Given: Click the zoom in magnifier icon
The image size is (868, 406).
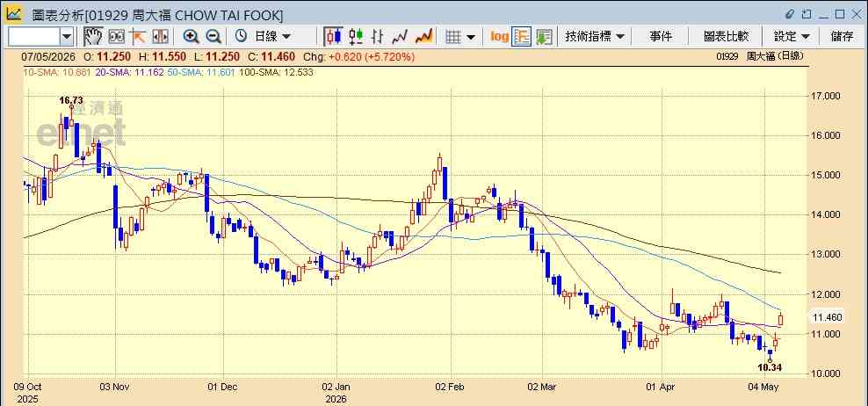Looking at the screenshot, I should pos(192,37).
